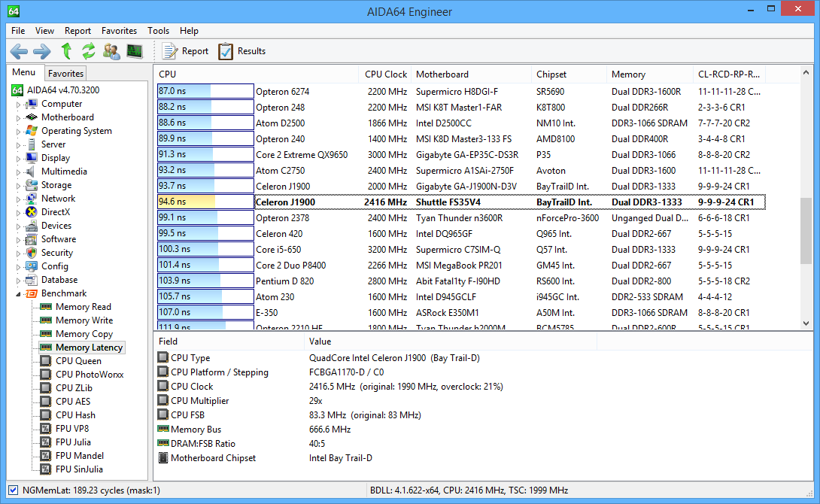The height and width of the screenshot is (504, 820).
Task: Switch to the Favorites sidebar tab
Action: (x=65, y=74)
